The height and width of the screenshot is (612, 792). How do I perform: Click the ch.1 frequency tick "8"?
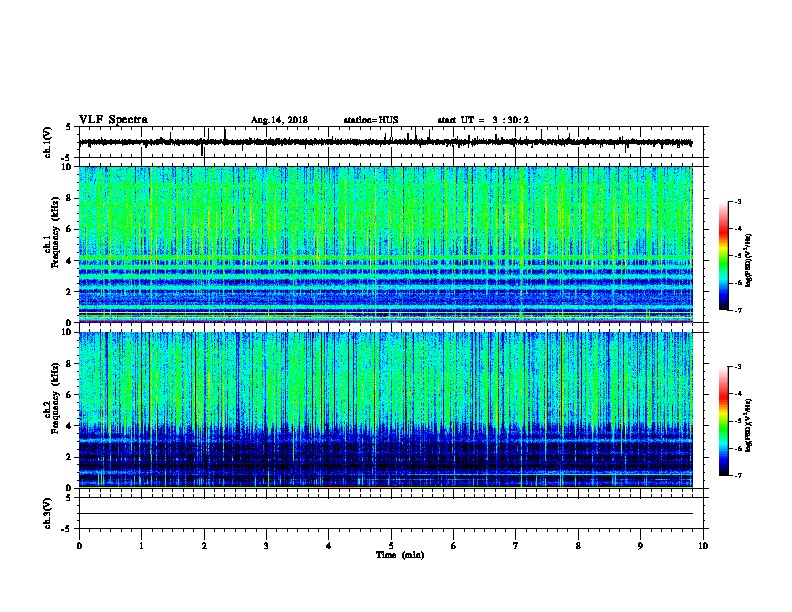(x=69, y=198)
